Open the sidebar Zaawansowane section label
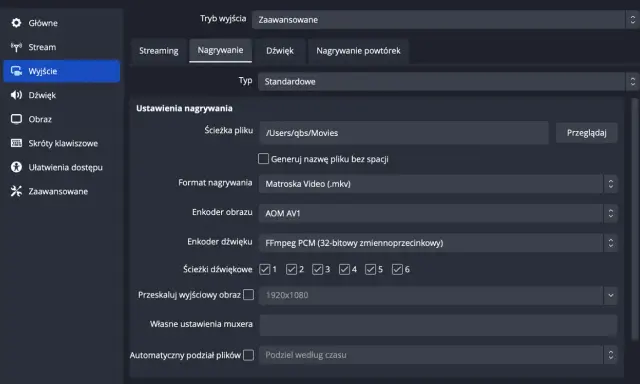640x384 pixels. point(58,191)
